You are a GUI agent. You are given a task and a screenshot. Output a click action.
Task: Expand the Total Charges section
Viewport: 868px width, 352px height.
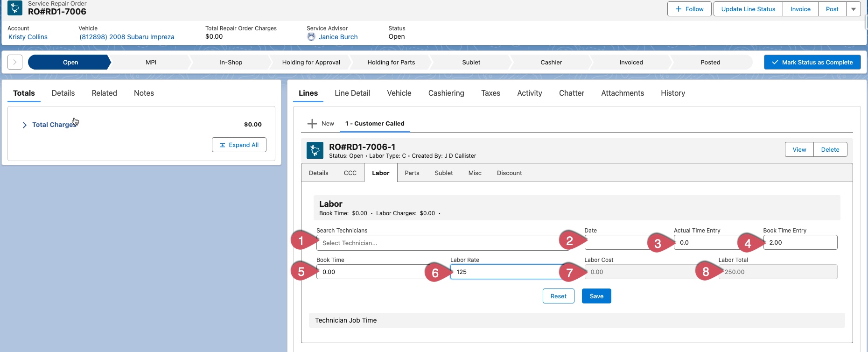[x=24, y=125]
